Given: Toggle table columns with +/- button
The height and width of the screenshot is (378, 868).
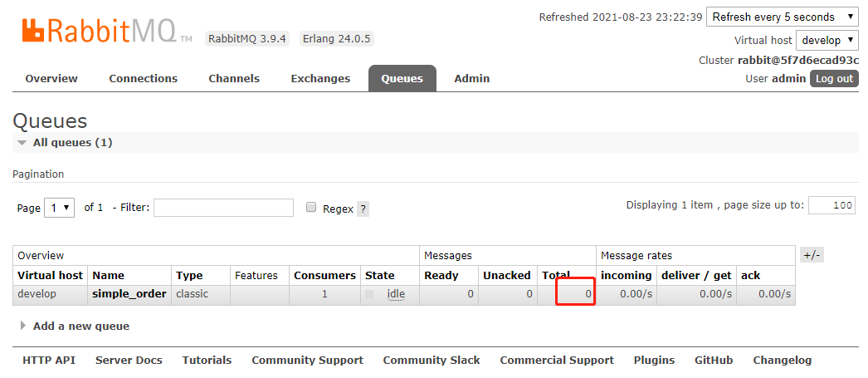Looking at the screenshot, I should [x=812, y=255].
